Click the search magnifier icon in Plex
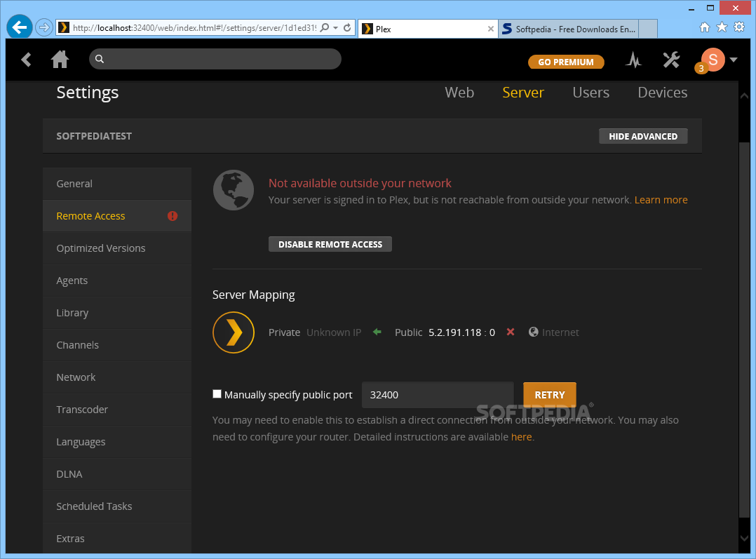Viewport: 756px width, 559px height. 100,59
